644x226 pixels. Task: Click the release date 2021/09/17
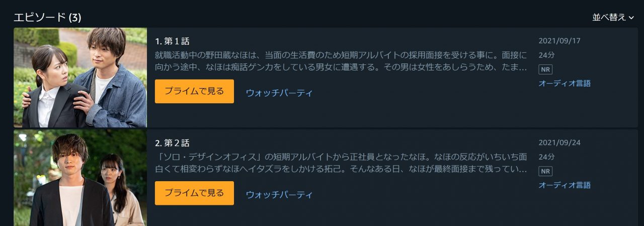(x=559, y=41)
